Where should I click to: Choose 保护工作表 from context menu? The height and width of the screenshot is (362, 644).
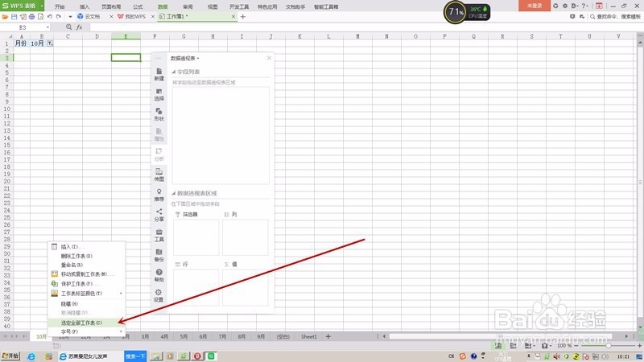86,284
